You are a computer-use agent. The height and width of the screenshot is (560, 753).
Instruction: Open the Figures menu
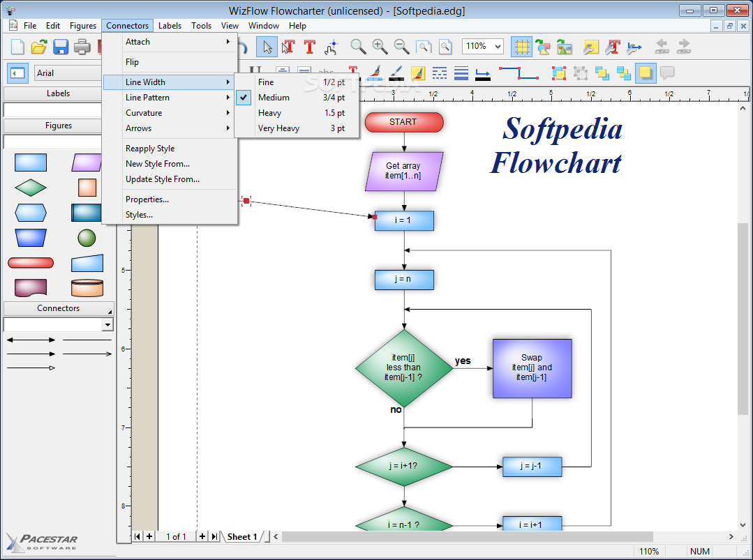tap(83, 25)
